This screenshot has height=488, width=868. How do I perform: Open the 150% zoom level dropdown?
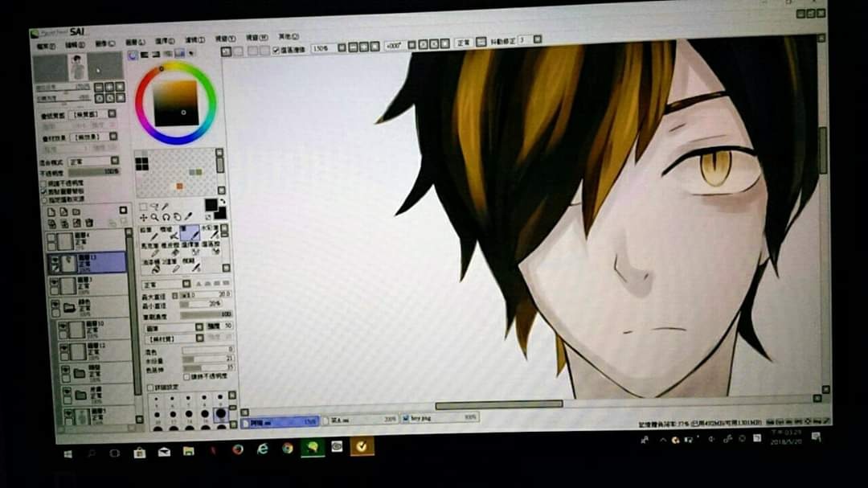point(342,47)
